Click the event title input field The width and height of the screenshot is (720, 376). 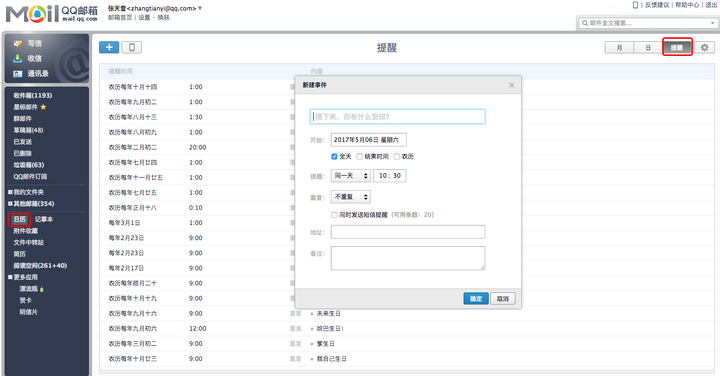pyautogui.click(x=398, y=117)
